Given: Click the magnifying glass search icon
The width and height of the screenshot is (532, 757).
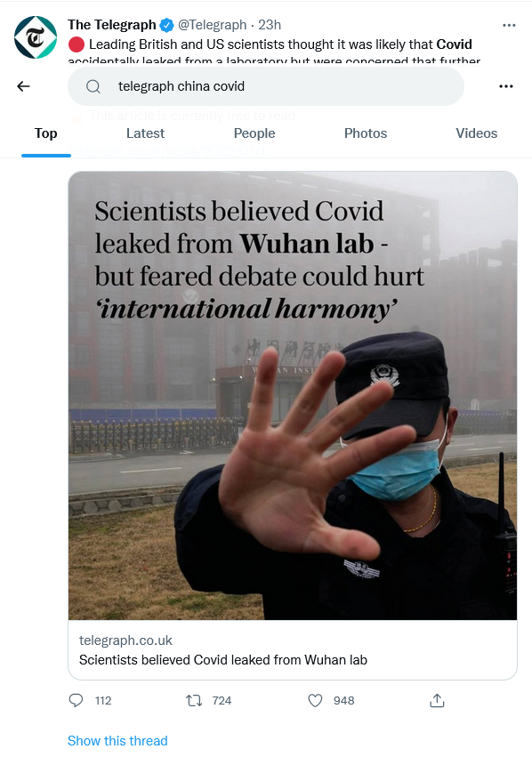Looking at the screenshot, I should [93, 86].
